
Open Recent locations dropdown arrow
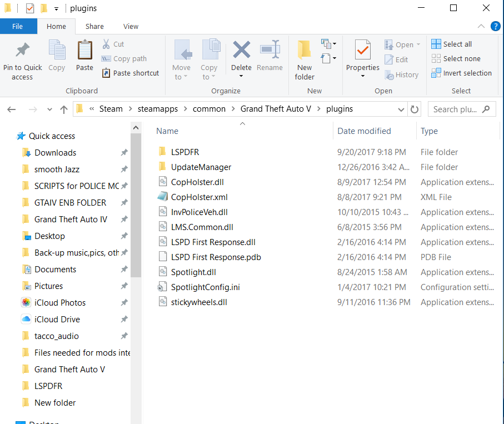click(x=49, y=109)
